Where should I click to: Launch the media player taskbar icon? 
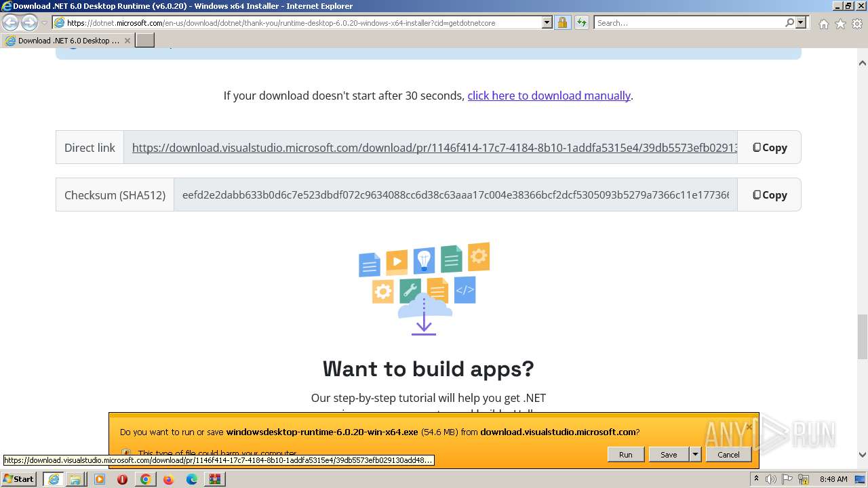100,479
